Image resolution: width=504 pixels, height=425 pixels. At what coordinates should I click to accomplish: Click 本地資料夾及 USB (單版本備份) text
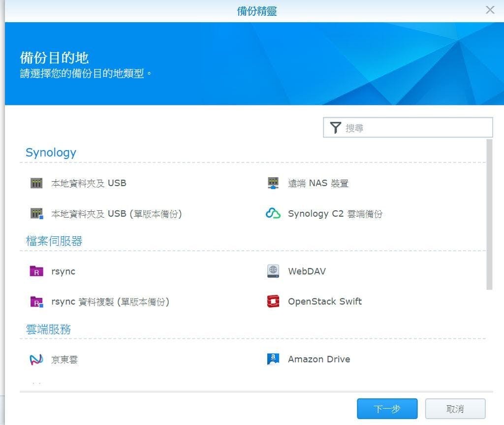(x=117, y=214)
